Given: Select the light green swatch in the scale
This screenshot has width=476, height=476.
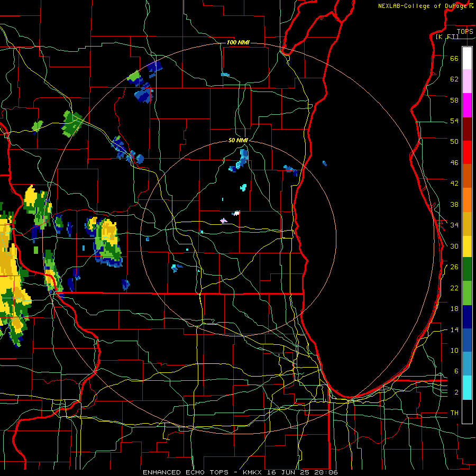Looking at the screenshot, I should tap(467, 293).
